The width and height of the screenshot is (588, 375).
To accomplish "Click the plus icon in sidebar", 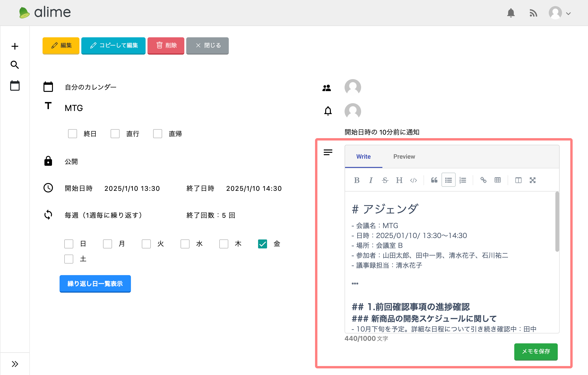I will tap(15, 46).
